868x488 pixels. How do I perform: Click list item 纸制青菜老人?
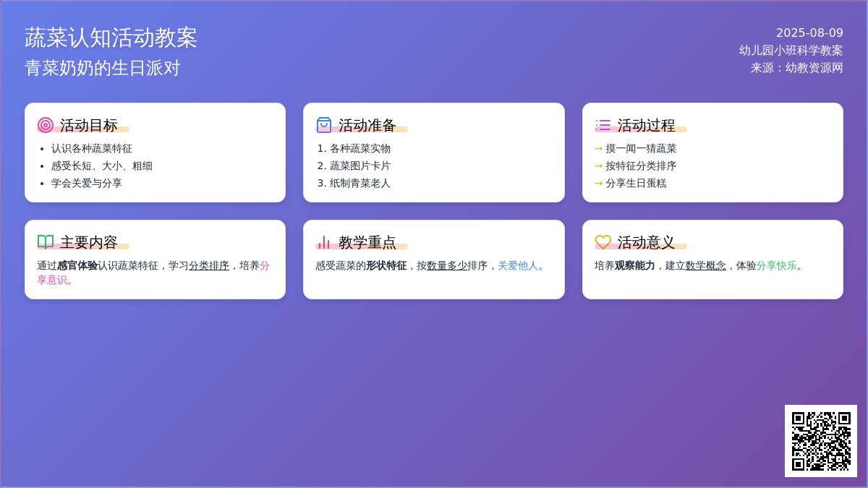tap(360, 183)
